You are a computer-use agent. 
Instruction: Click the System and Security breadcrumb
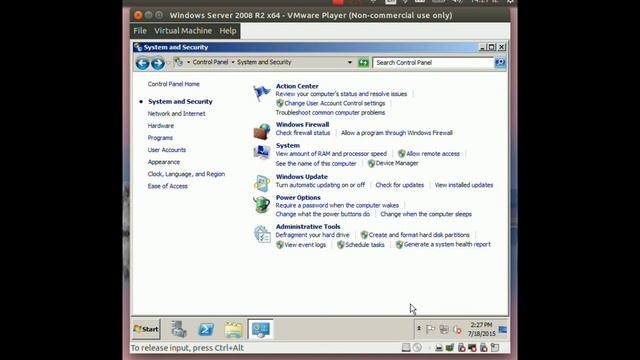click(x=264, y=62)
